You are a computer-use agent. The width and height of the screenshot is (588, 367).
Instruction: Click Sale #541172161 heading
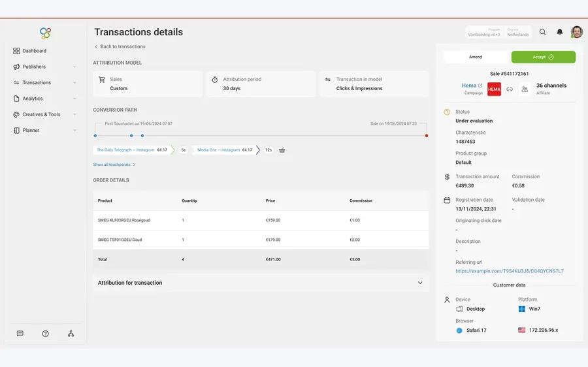point(509,74)
